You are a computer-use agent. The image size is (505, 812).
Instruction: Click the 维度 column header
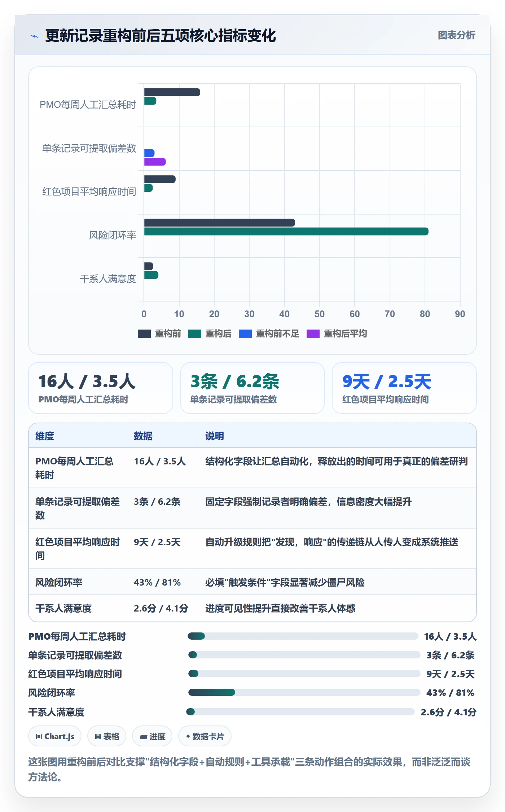45,436
